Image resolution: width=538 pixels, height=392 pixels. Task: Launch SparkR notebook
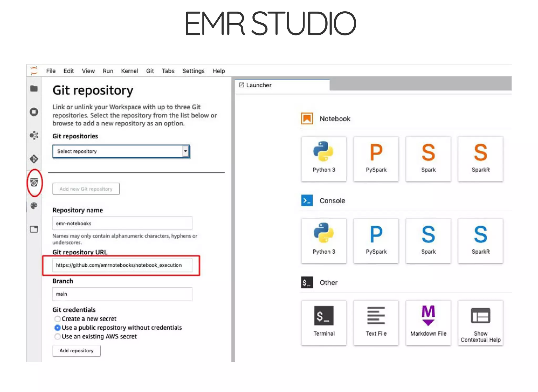coord(480,159)
